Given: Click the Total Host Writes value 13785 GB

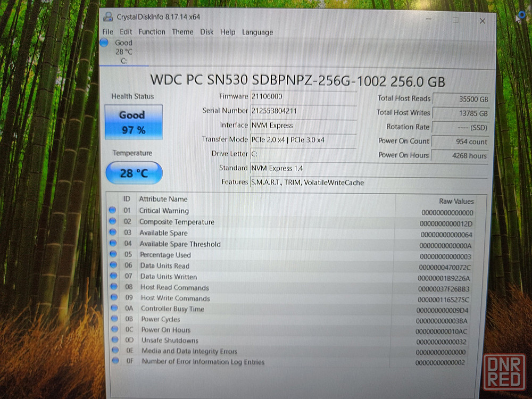Looking at the screenshot, I should [x=461, y=113].
